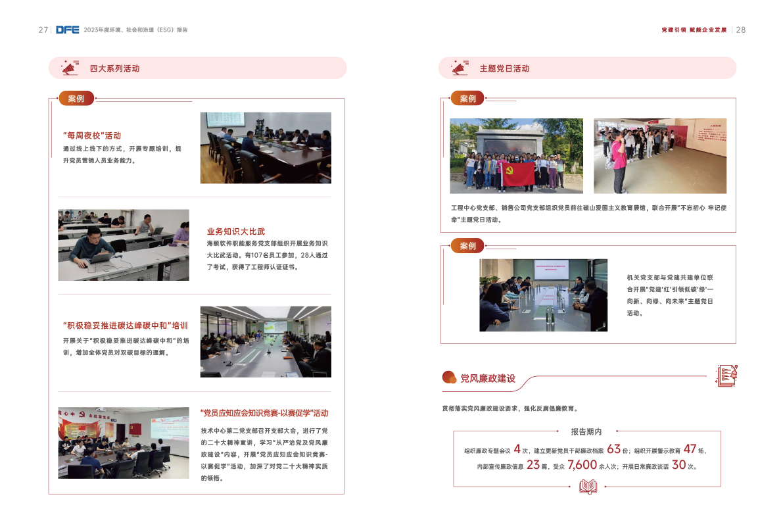Viewport: 783px width, 532px height.
Task: Click the megaphone icon beside 主题党日活动
Action: (x=459, y=68)
